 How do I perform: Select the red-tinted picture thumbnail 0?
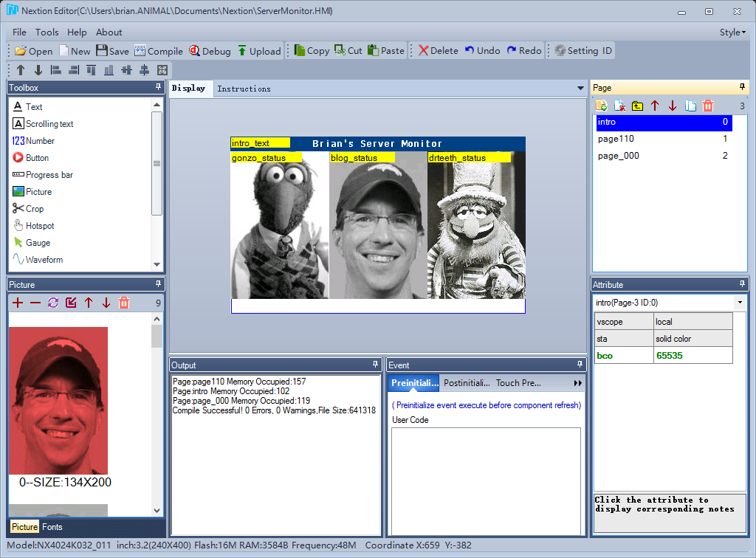58,401
